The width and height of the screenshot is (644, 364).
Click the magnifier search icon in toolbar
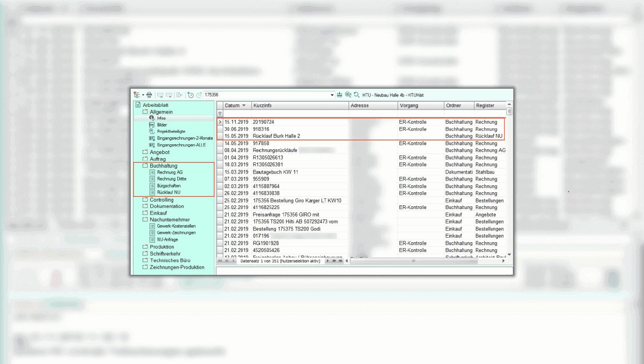pyautogui.click(x=348, y=95)
